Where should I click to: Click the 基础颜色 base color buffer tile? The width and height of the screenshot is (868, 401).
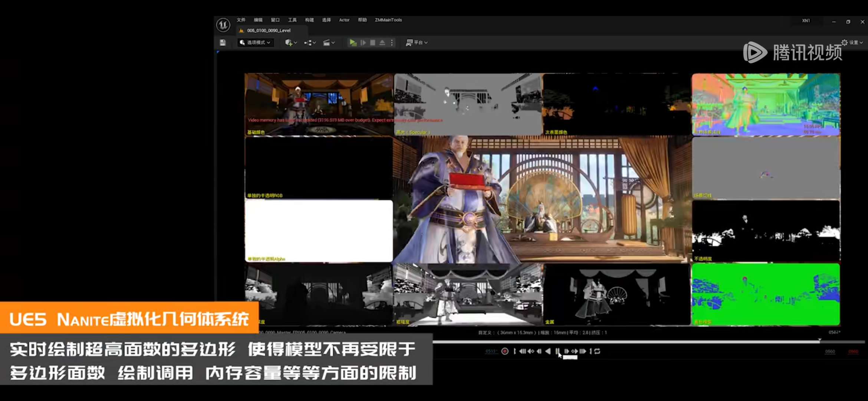[x=319, y=104]
